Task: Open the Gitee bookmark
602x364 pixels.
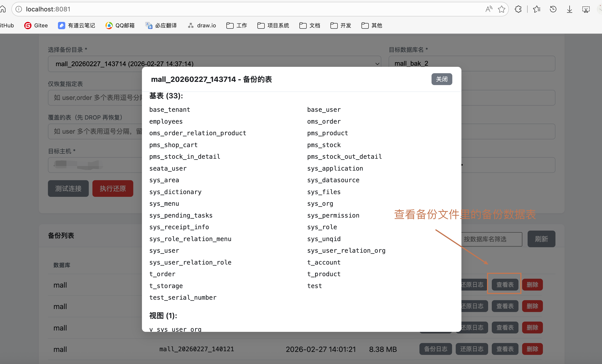Action: point(36,25)
